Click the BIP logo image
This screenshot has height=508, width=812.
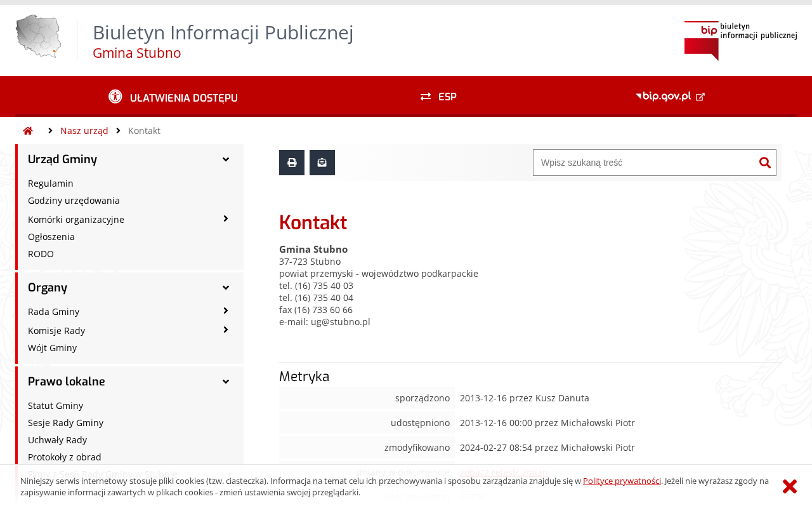[x=740, y=41]
